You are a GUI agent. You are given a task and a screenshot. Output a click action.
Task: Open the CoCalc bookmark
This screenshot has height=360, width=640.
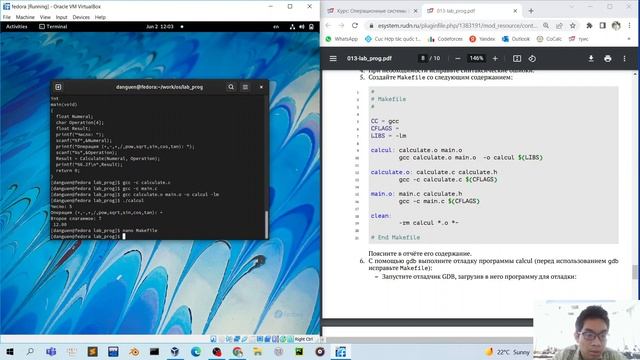(549, 39)
